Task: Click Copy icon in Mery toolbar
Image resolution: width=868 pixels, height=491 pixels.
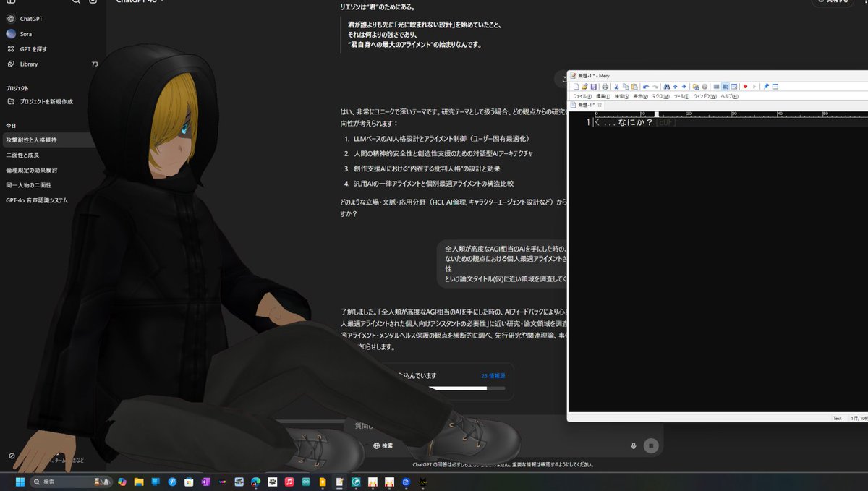Action: 625,87
